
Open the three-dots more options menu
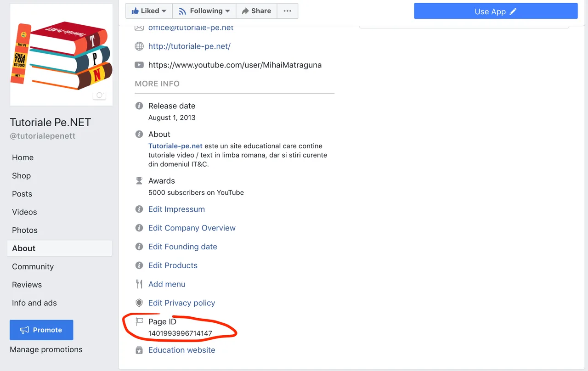pyautogui.click(x=288, y=11)
